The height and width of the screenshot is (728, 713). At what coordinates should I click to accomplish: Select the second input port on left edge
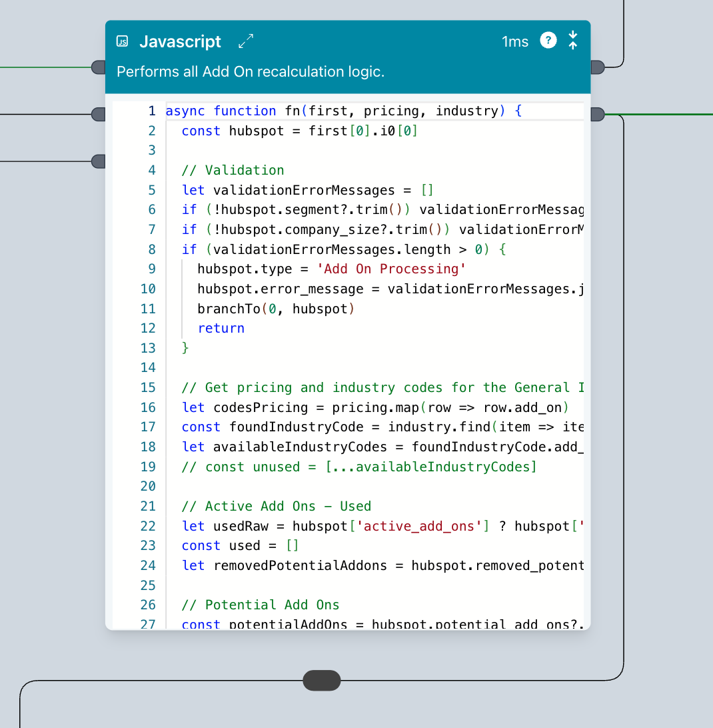(99, 115)
